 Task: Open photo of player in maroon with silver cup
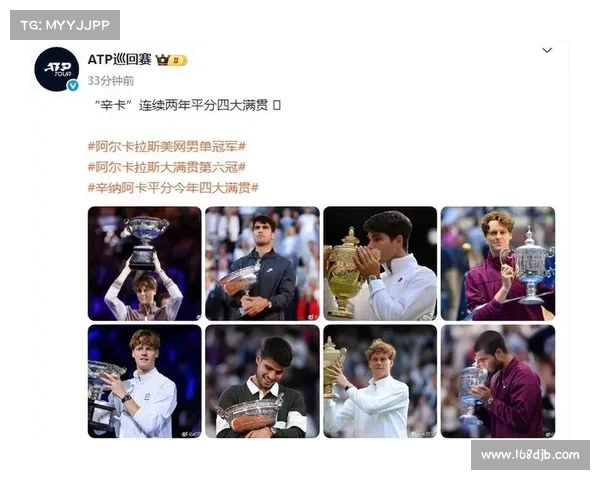pyautogui.click(x=498, y=263)
